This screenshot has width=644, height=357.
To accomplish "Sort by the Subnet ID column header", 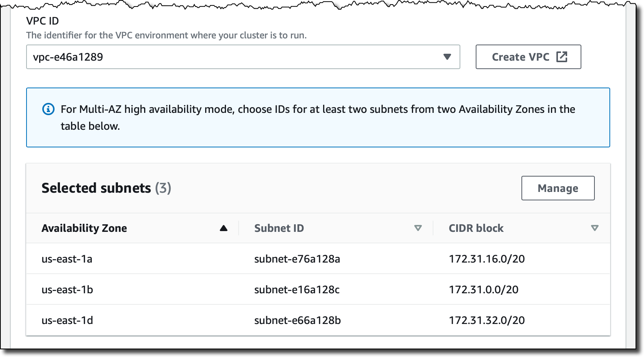I will click(279, 228).
